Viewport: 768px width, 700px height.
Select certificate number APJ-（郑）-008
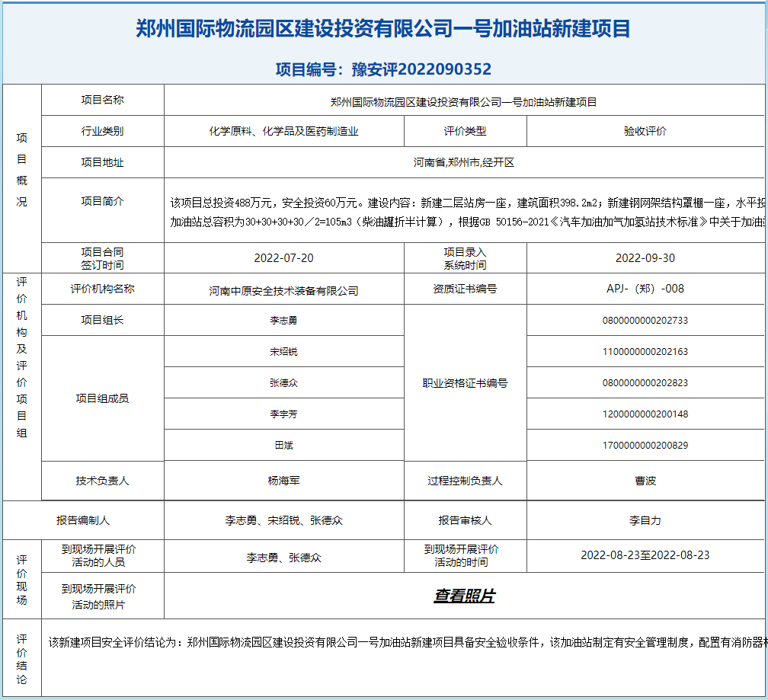tap(645, 289)
